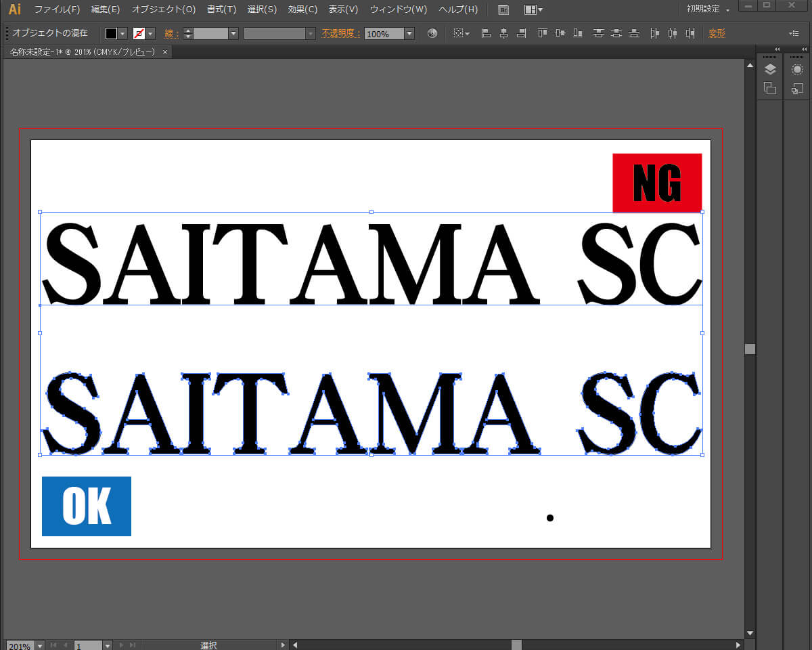Click the vertical distribute bottom icon
This screenshot has height=650, width=812.
(x=633, y=33)
